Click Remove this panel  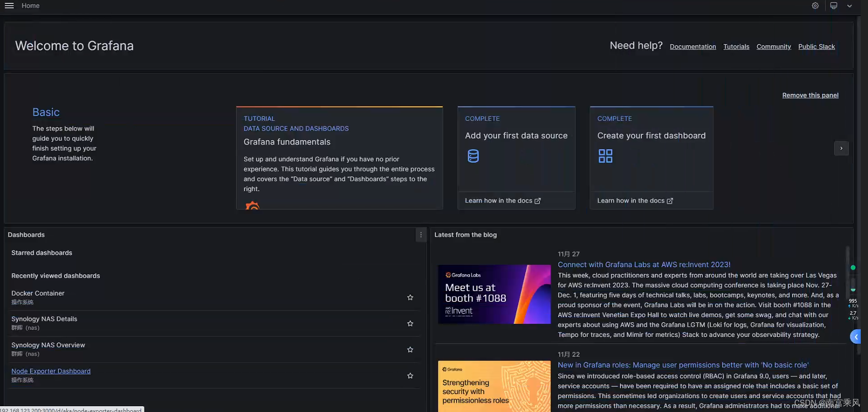click(810, 95)
